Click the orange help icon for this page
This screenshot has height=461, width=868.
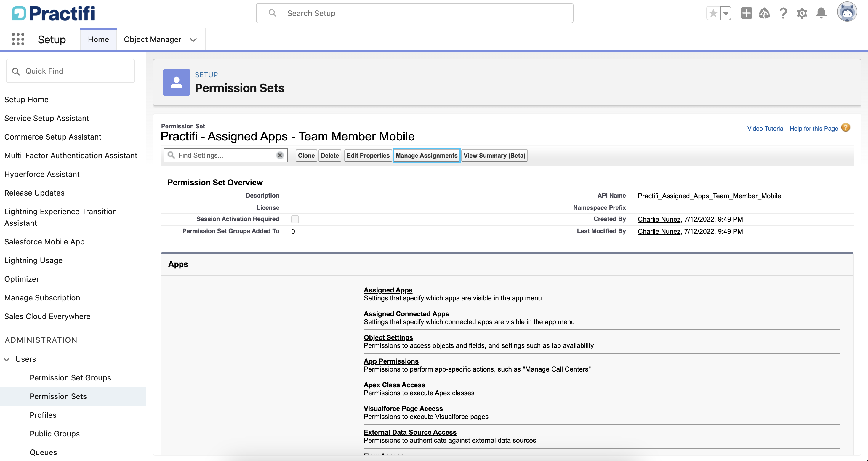(845, 128)
